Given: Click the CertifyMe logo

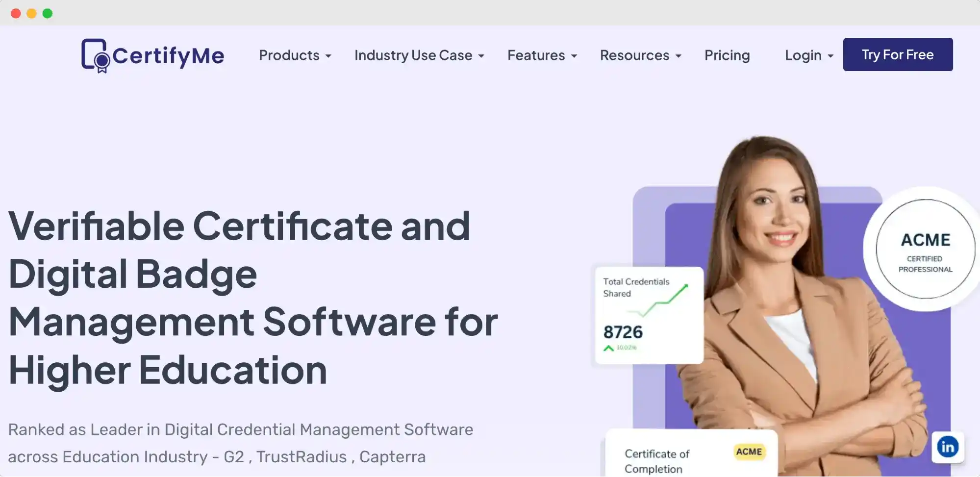Looking at the screenshot, I should pos(152,55).
